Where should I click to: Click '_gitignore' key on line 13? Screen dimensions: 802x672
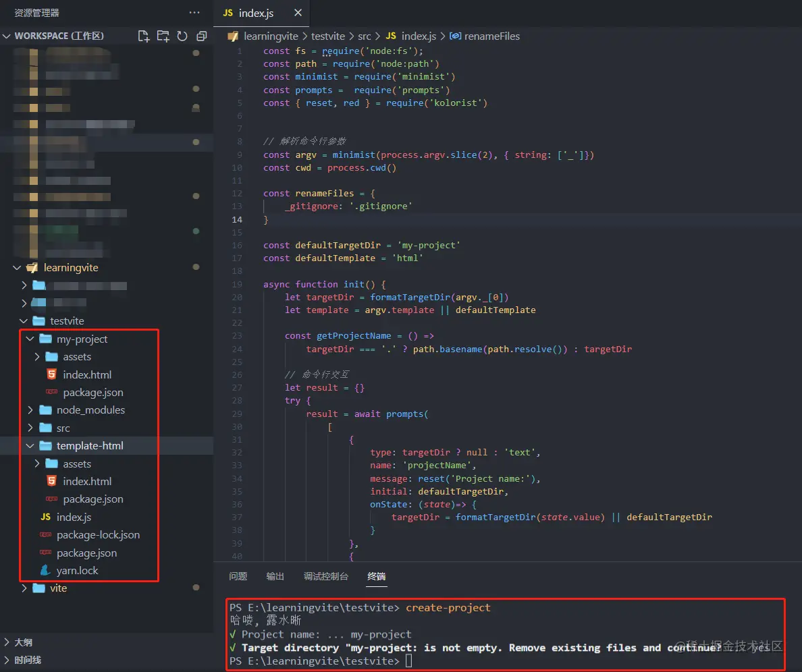coord(311,206)
